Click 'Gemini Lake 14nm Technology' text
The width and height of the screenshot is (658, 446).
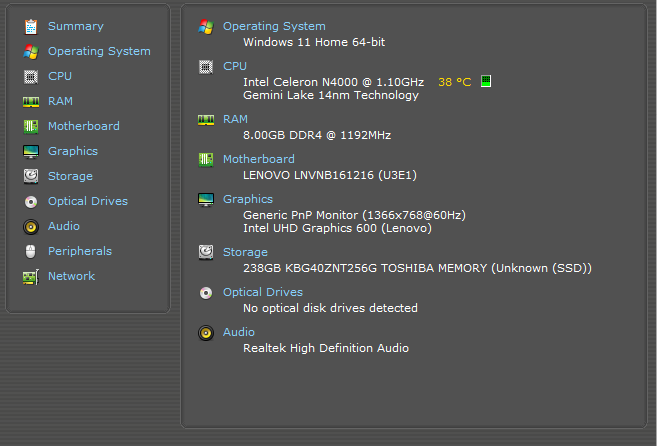331,95
